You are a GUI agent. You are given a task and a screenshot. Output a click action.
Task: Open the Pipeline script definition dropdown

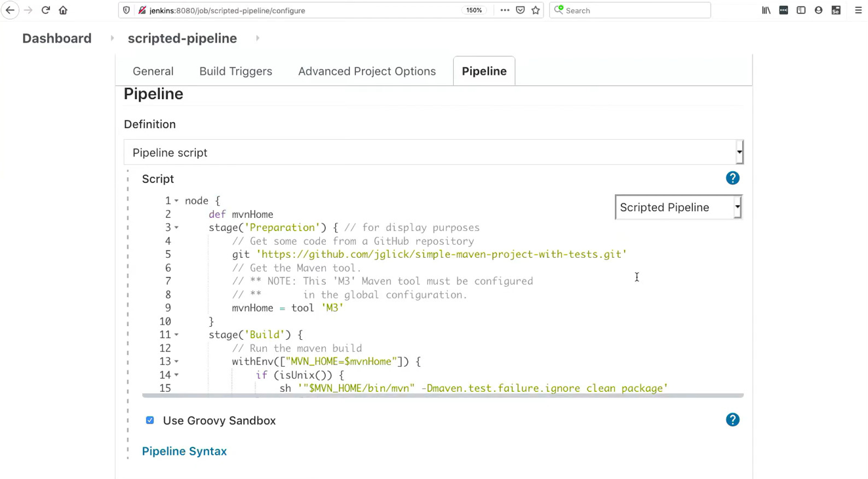(x=433, y=153)
